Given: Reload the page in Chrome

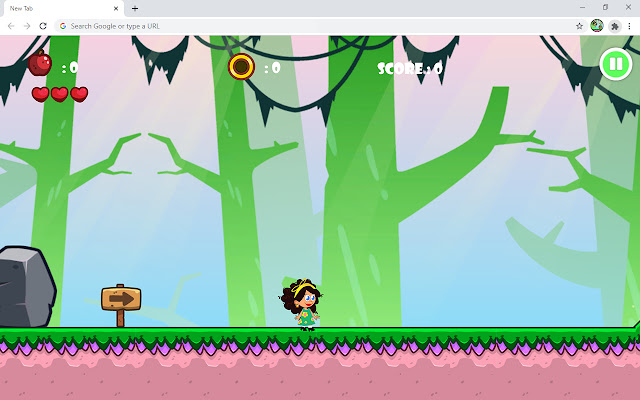Looking at the screenshot, I should [x=43, y=26].
